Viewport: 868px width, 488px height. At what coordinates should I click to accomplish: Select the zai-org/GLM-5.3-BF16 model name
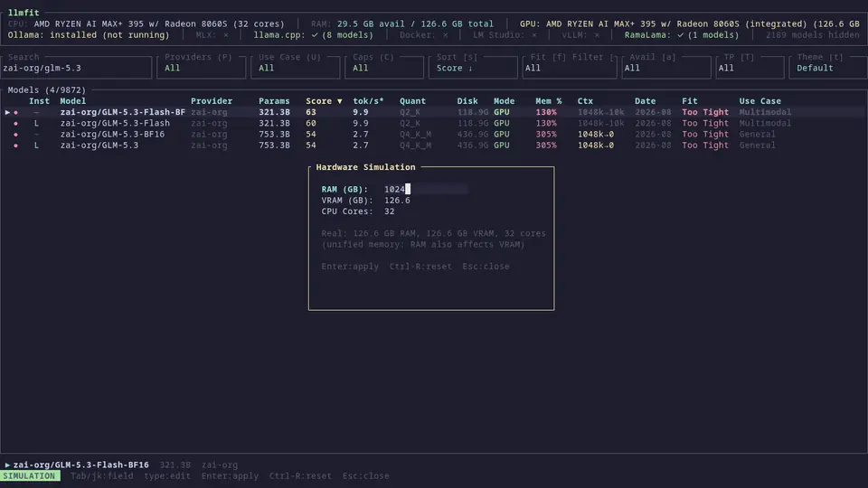tap(112, 135)
